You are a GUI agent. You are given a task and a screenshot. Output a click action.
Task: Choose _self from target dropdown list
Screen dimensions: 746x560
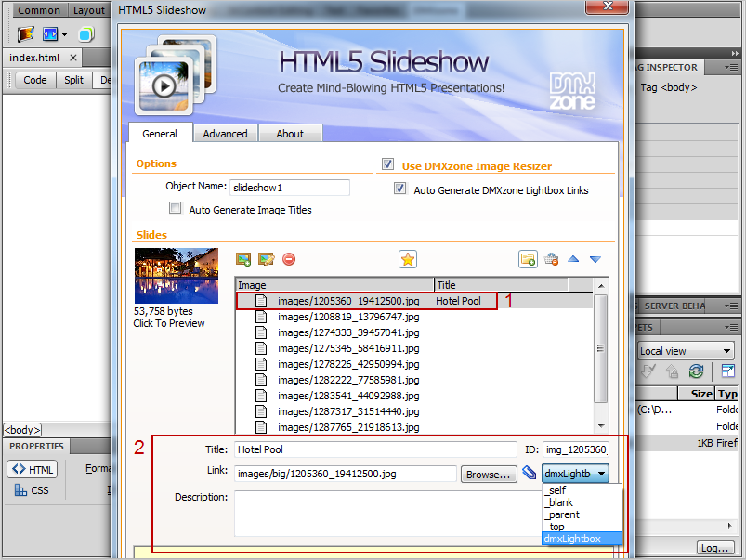point(582,490)
